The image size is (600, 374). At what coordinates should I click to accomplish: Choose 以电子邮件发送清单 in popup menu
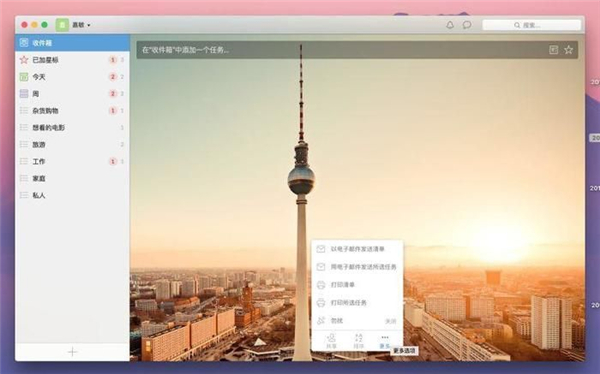click(357, 249)
